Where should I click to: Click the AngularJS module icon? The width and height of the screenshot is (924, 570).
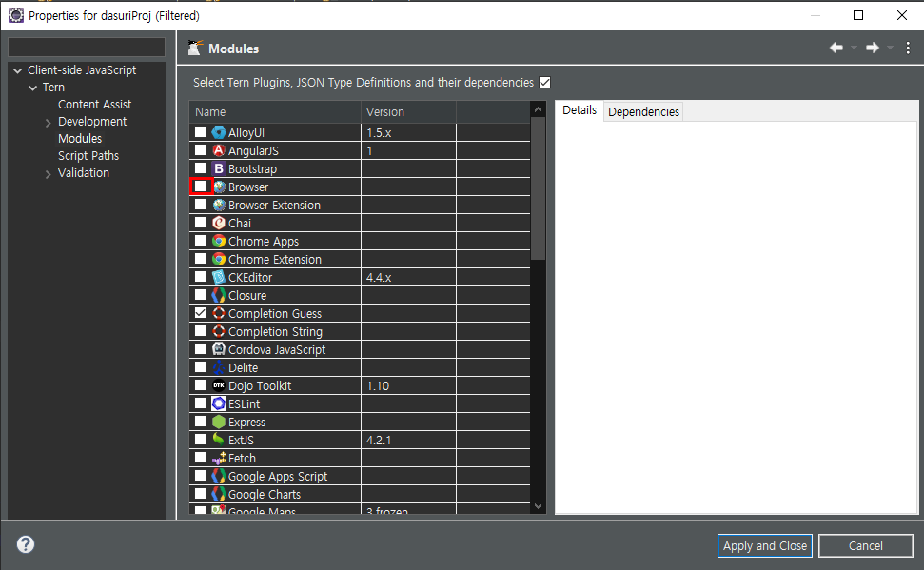[x=219, y=150]
